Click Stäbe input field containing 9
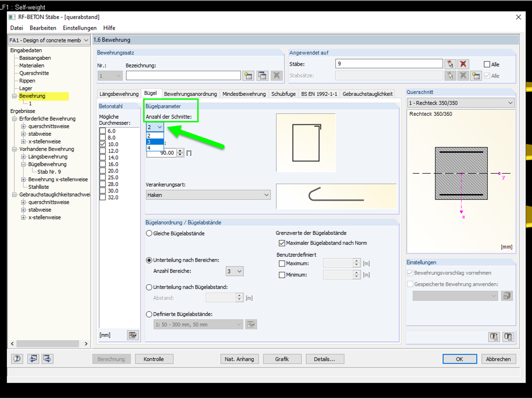Image resolution: width=532 pixels, height=399 pixels. coord(389,64)
